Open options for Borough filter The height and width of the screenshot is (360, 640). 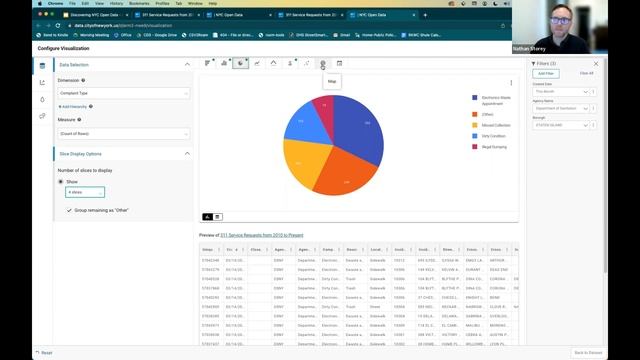593,125
